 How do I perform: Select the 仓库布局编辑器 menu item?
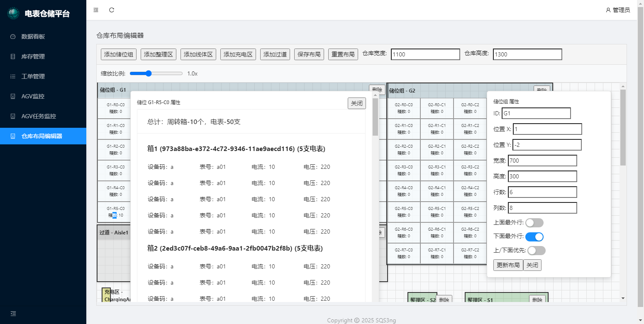pyautogui.click(x=41, y=136)
